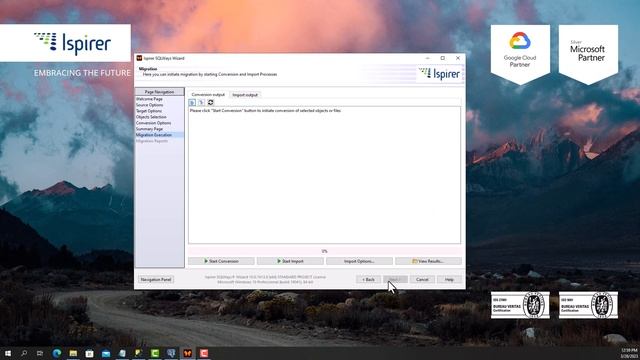640x360 pixels.
Task: Open Welcome Page in Page Navigation
Action: [149, 99]
